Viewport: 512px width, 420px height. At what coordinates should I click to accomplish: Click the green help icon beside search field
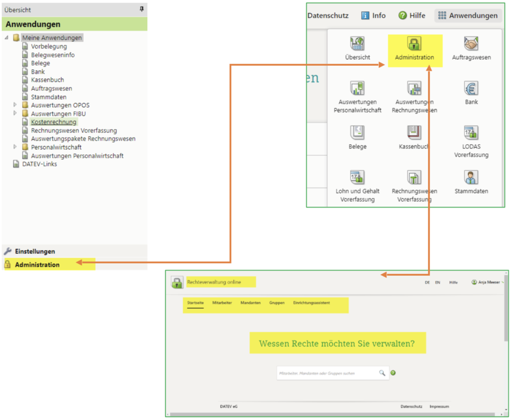tap(393, 373)
